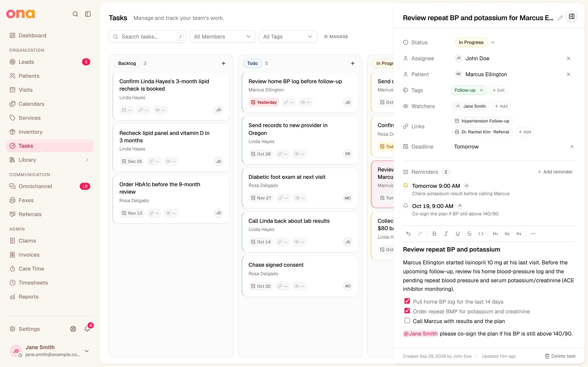Set Heading 2 style in editor
The width and height of the screenshot is (588, 367).
coord(507,233)
